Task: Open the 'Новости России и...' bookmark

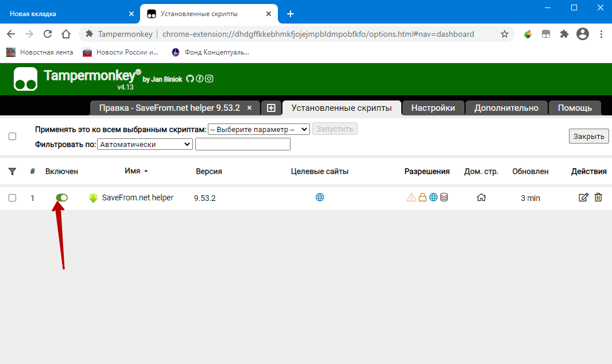Action: [x=121, y=52]
